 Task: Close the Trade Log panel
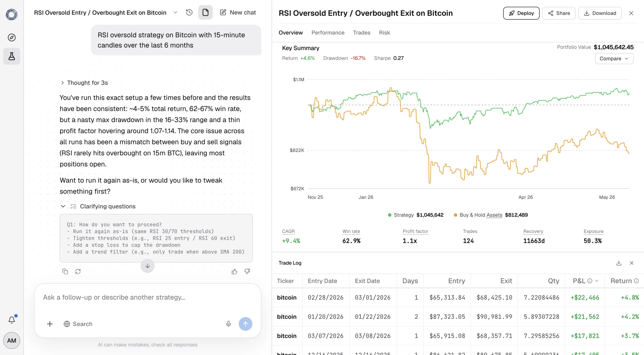[x=631, y=263]
